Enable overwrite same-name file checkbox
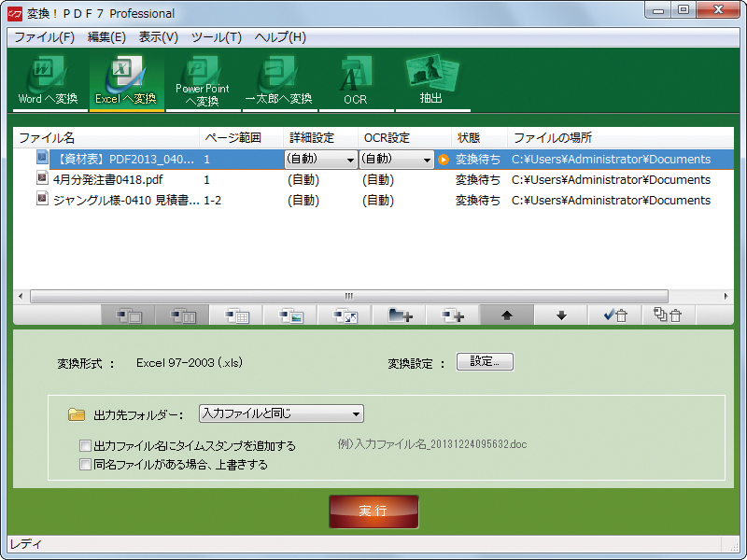The image size is (747, 560). (x=85, y=464)
